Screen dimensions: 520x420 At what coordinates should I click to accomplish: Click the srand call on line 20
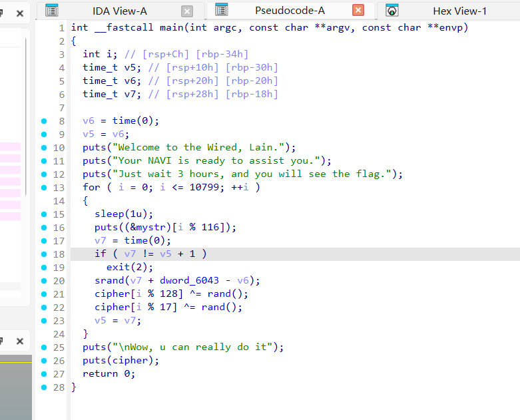point(107,280)
